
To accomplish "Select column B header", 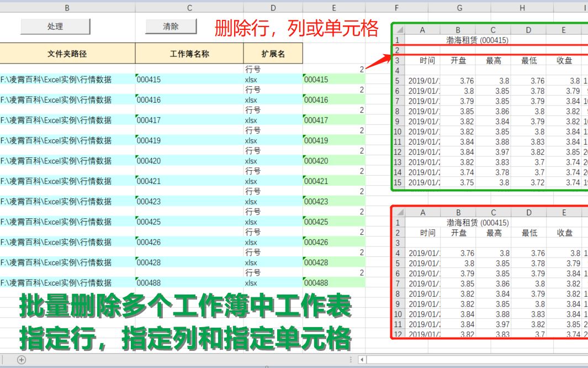I will point(67,8).
